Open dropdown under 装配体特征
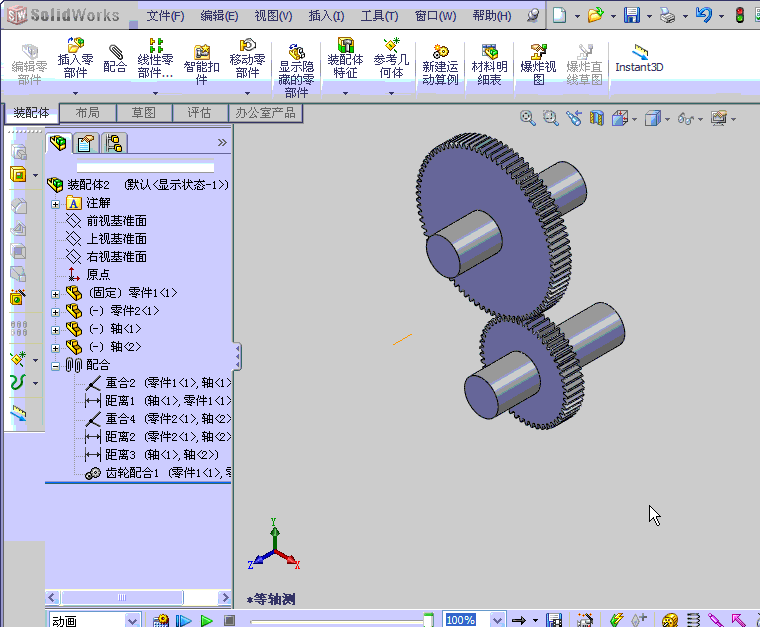Viewport: 760px width, 627px height. 345,93
